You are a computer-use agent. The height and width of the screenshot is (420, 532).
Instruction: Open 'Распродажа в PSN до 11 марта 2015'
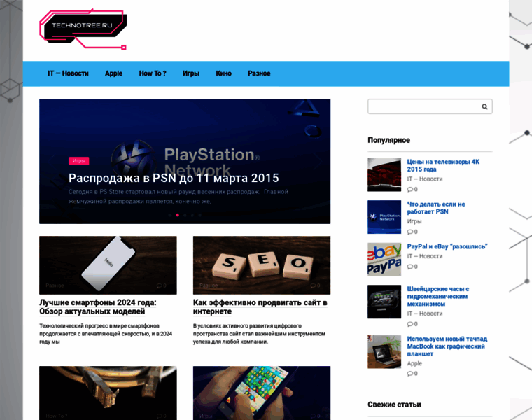pos(174,178)
